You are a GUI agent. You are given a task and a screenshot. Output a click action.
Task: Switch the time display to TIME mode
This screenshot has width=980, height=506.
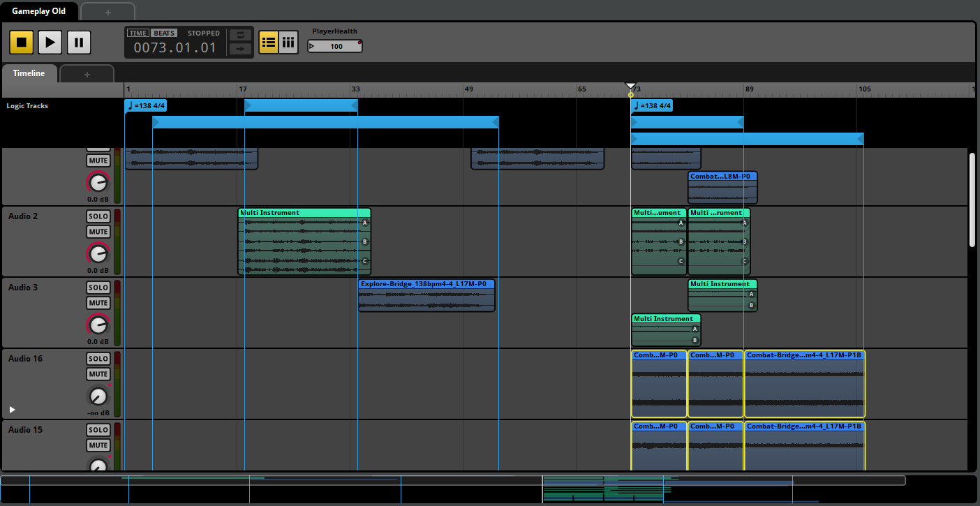(138, 33)
